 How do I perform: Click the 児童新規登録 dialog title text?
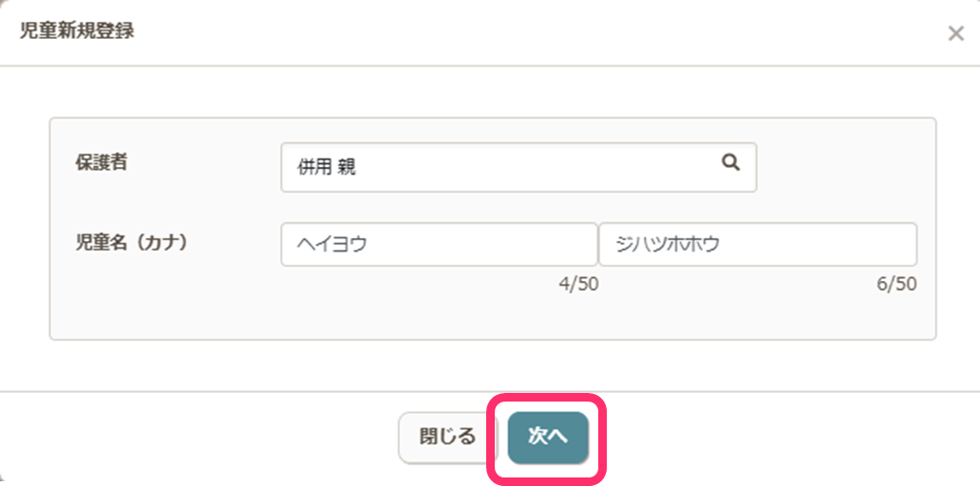[x=77, y=30]
